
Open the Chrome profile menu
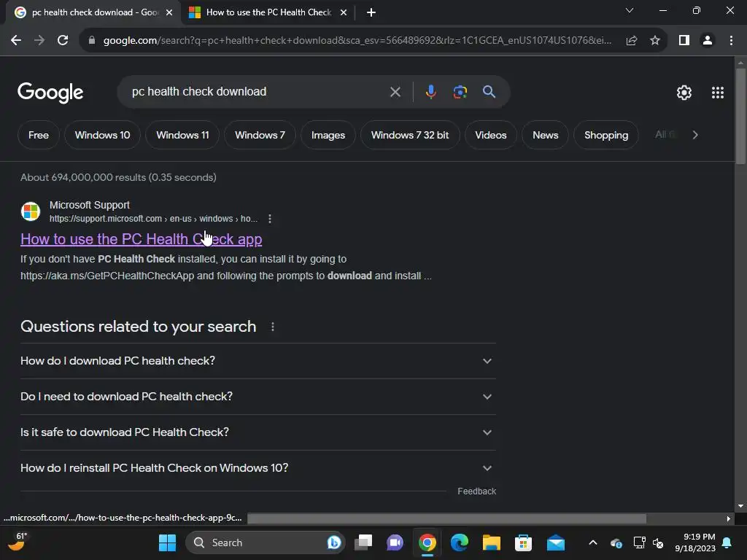(708, 41)
